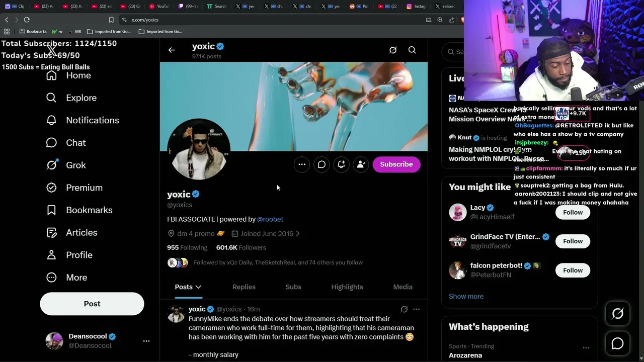Image resolution: width=644 pixels, height=362 pixels.
Task: Open yoxic's banner image
Action: 294,107
